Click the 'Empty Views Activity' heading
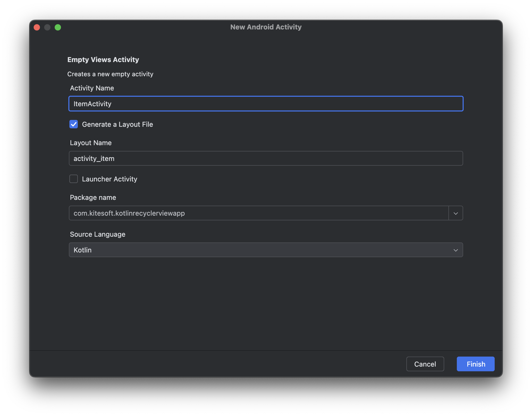 pos(103,60)
